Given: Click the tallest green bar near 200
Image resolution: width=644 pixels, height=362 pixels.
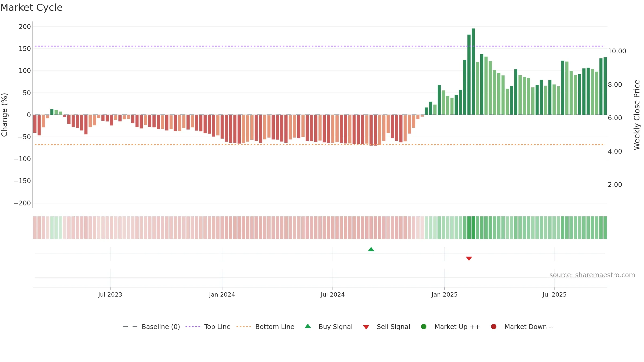Looking at the screenshot, I should tap(473, 72).
